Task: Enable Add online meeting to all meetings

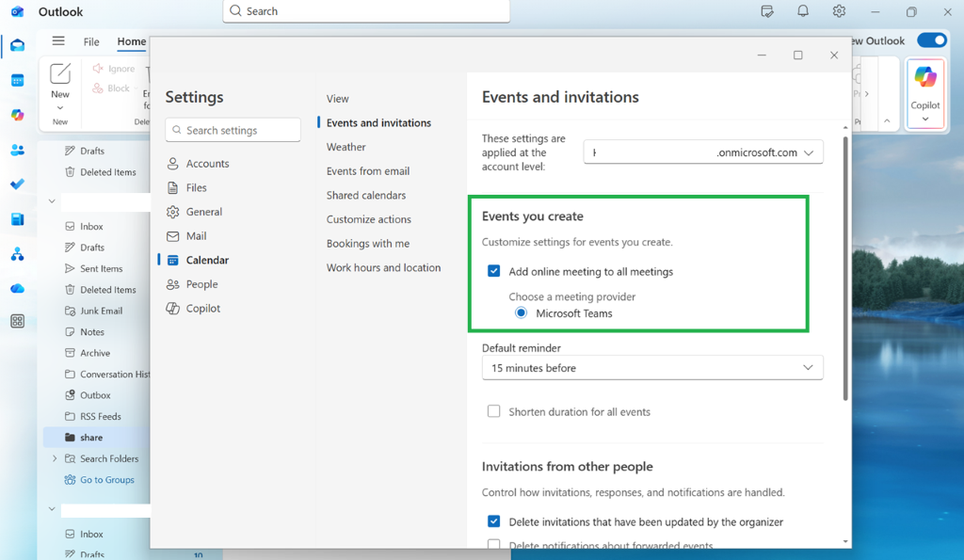Action: coord(493,271)
